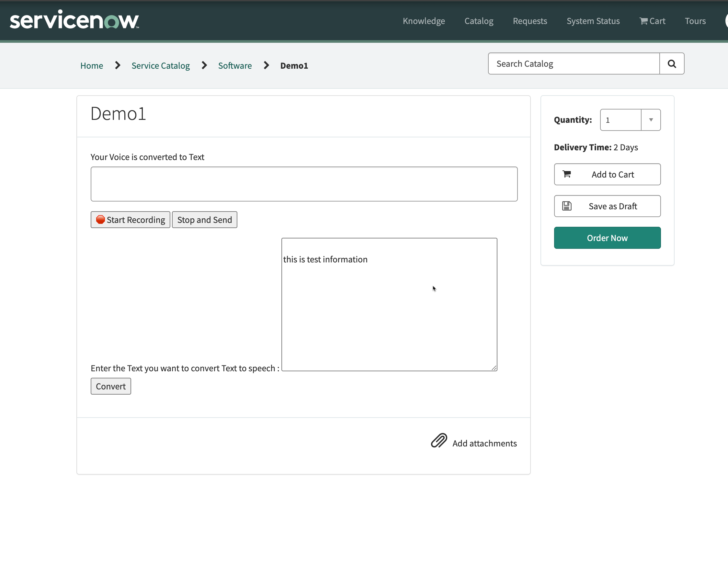Click the Stop and Send button
Viewport: 728px width, 565px height.
point(205,220)
